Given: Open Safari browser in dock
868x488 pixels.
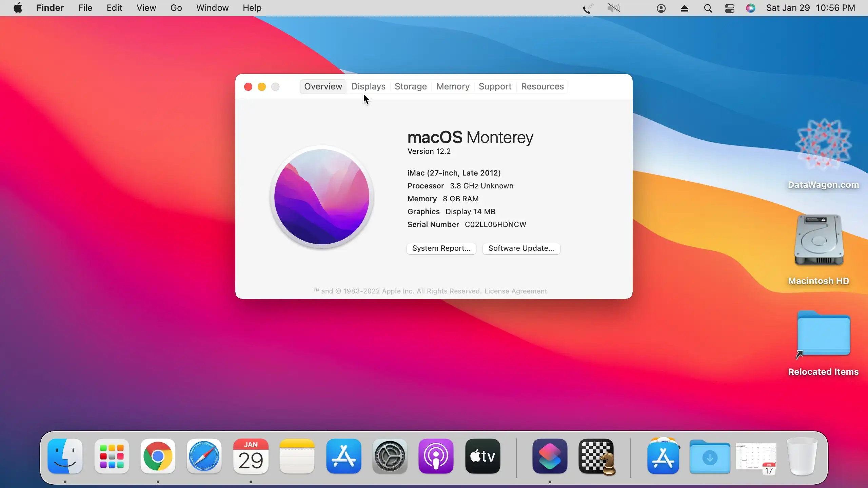Looking at the screenshot, I should pyautogui.click(x=204, y=456).
